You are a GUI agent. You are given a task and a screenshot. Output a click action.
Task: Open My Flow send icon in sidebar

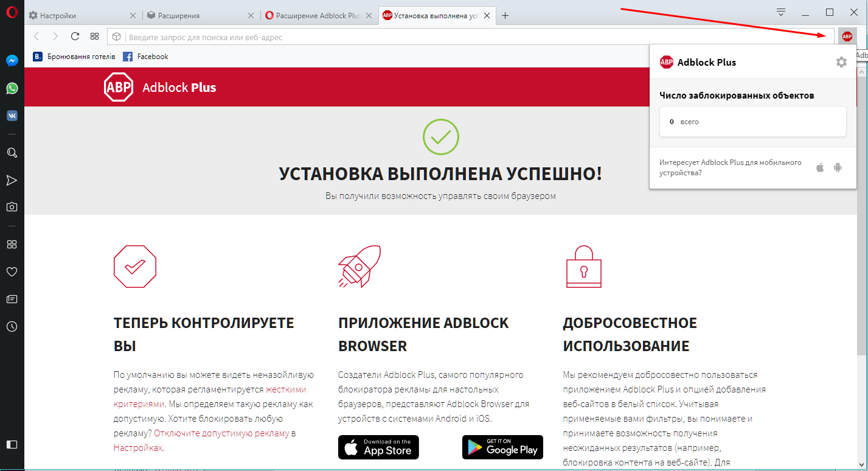[12, 180]
